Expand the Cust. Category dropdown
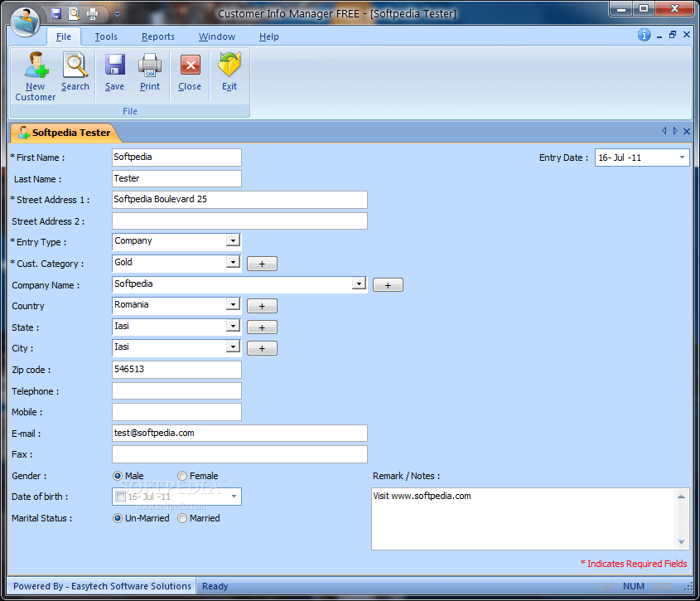This screenshot has height=601, width=700. [233, 262]
